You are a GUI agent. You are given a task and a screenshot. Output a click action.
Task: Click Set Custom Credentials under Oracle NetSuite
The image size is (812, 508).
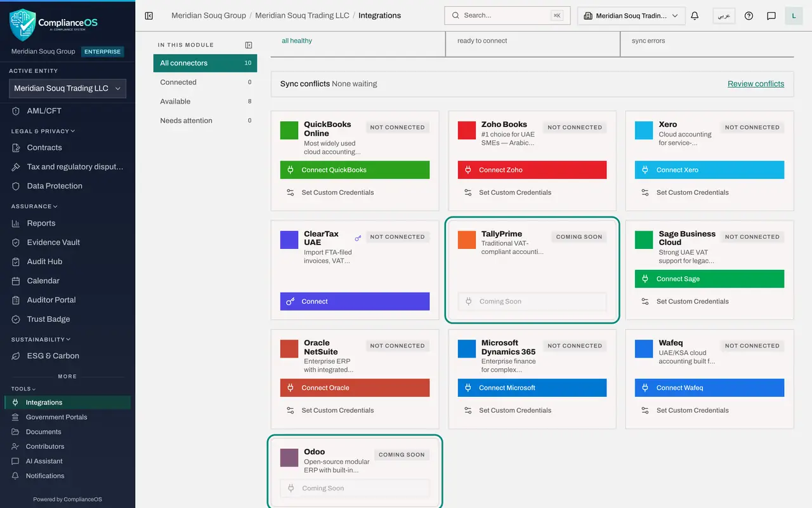(355, 410)
